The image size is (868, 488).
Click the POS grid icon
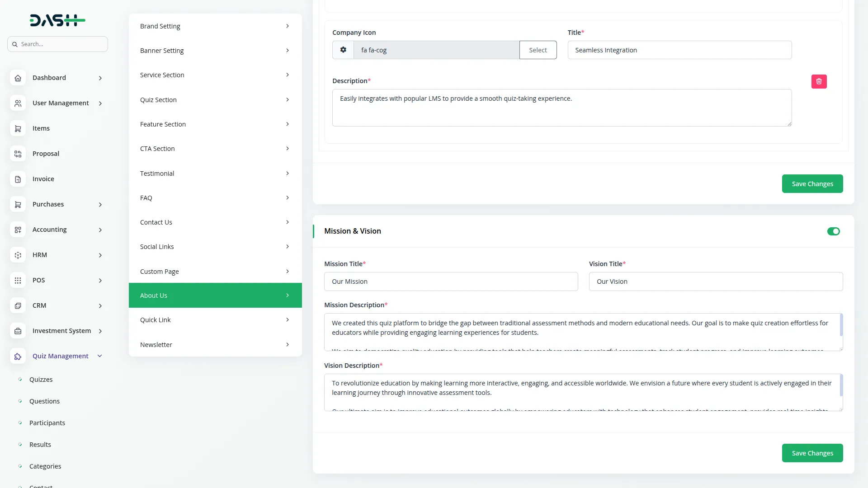[18, 280]
